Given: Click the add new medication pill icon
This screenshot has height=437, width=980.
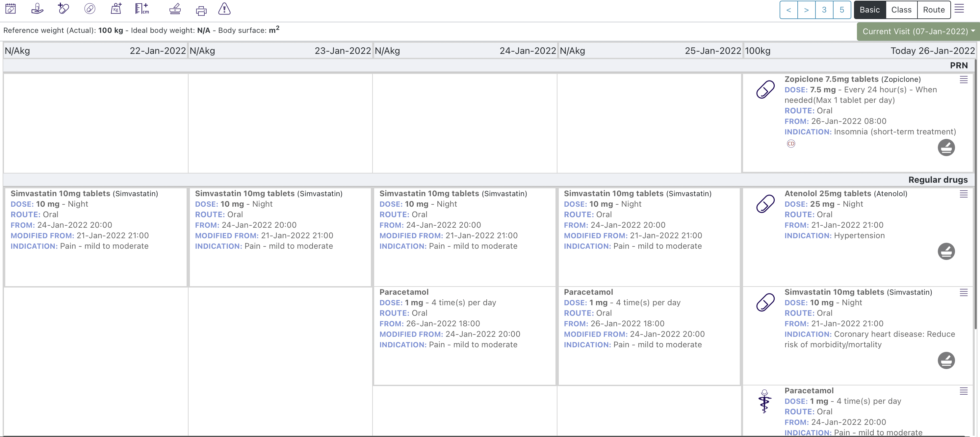Looking at the screenshot, I should pyautogui.click(x=63, y=9).
